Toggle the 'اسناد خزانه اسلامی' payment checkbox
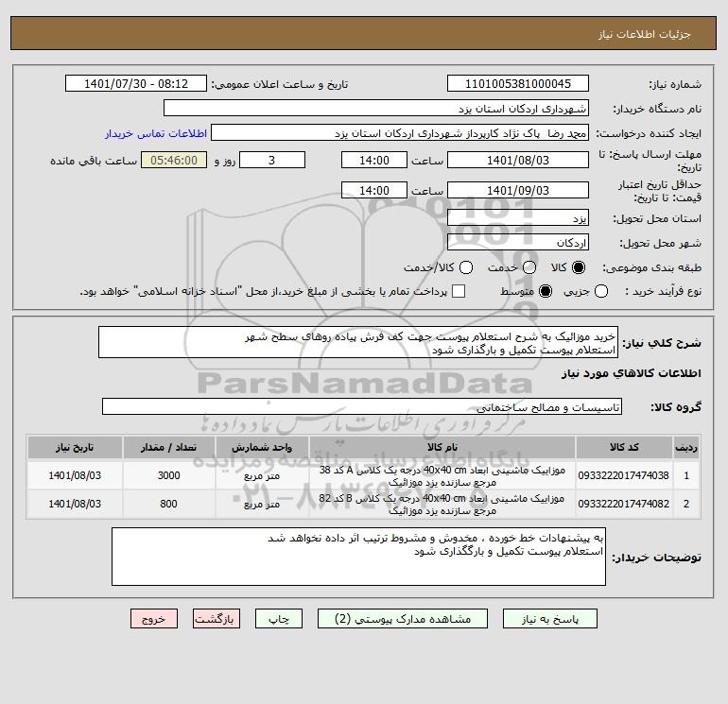Viewport: 728px width, 704px height. 459,291
